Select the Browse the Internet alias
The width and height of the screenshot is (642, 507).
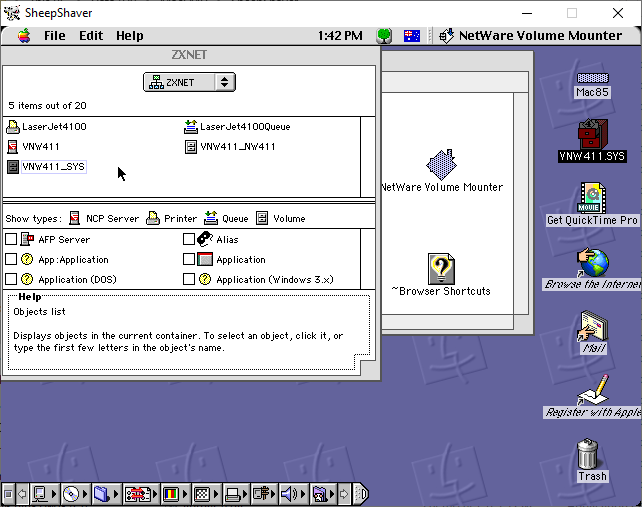592,269
